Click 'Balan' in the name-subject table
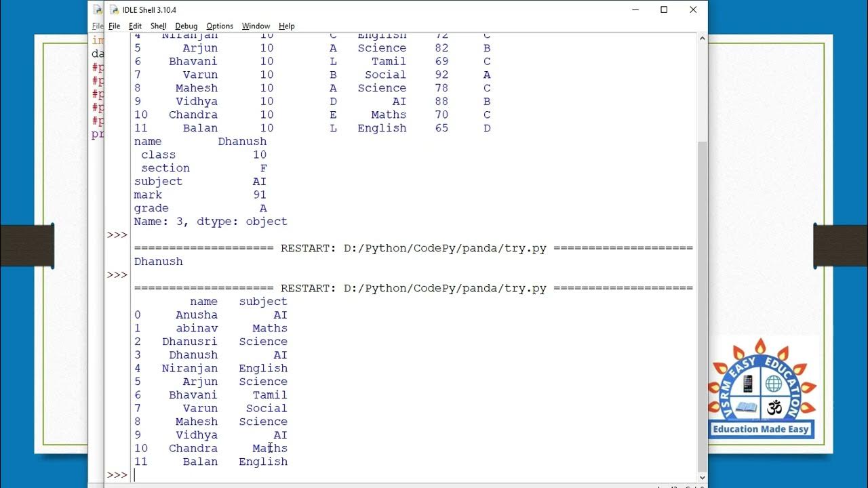The height and width of the screenshot is (488, 868). pos(200,462)
